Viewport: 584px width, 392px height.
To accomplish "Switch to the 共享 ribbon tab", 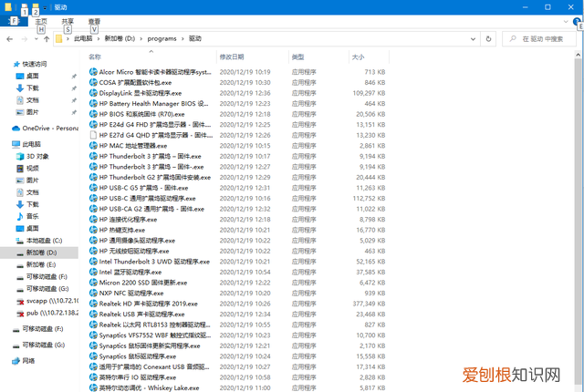I will coord(68,22).
